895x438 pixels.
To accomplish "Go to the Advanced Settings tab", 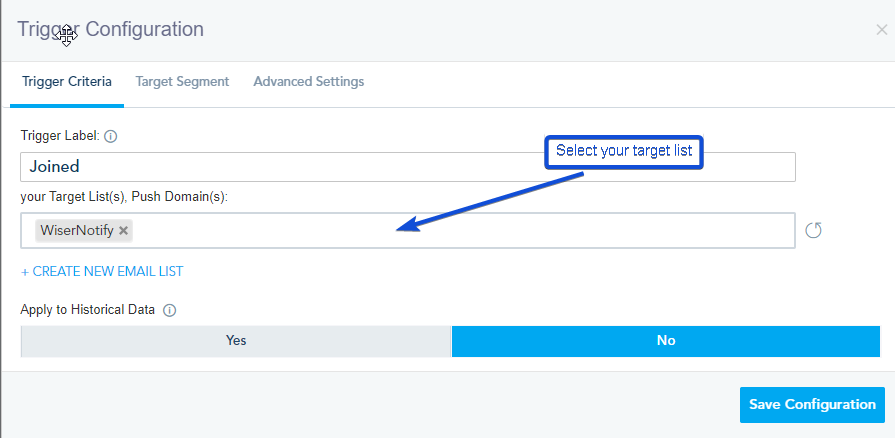I will (x=309, y=82).
